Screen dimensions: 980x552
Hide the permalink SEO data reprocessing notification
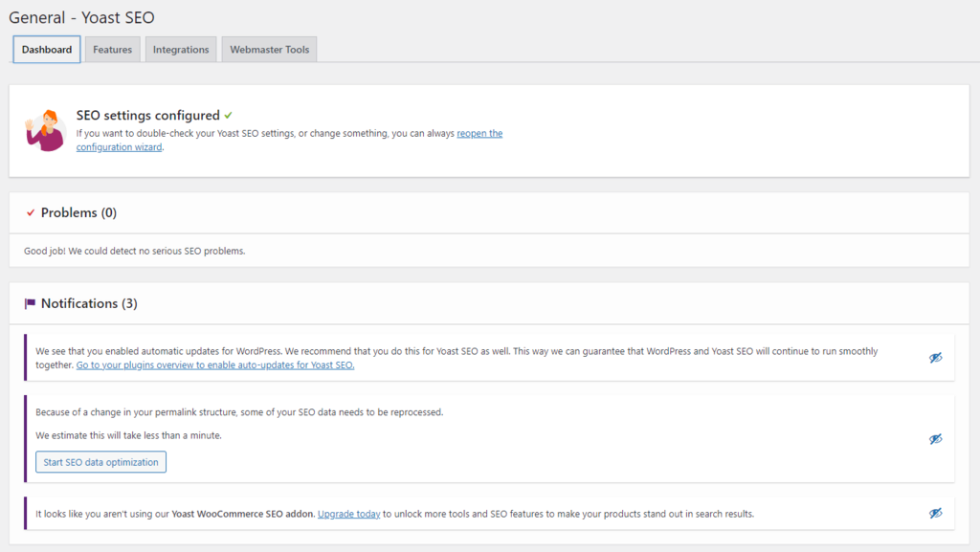[x=935, y=438]
